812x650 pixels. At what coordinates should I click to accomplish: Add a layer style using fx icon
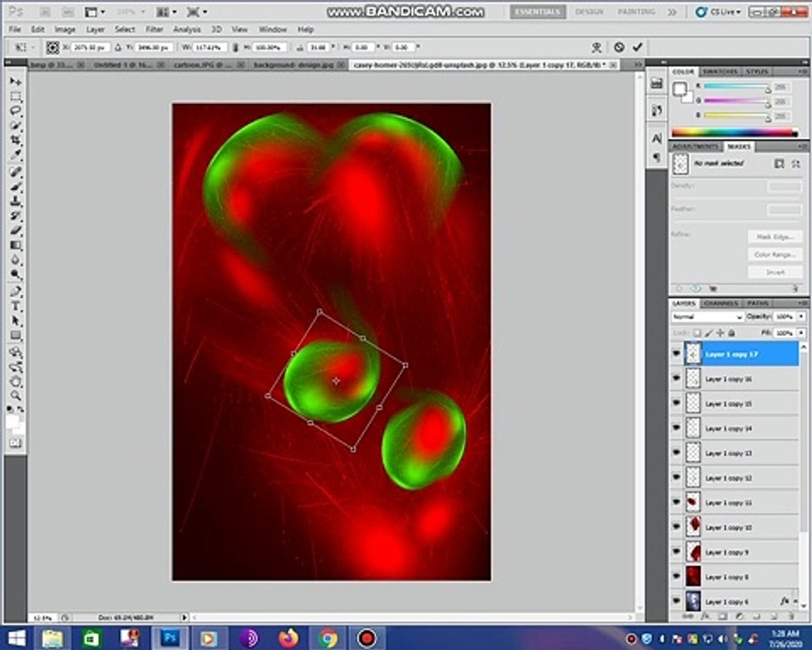click(x=706, y=617)
